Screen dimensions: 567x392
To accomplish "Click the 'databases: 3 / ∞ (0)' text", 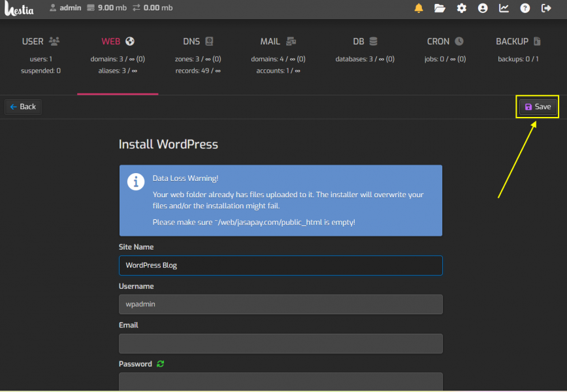I will 365,59.
